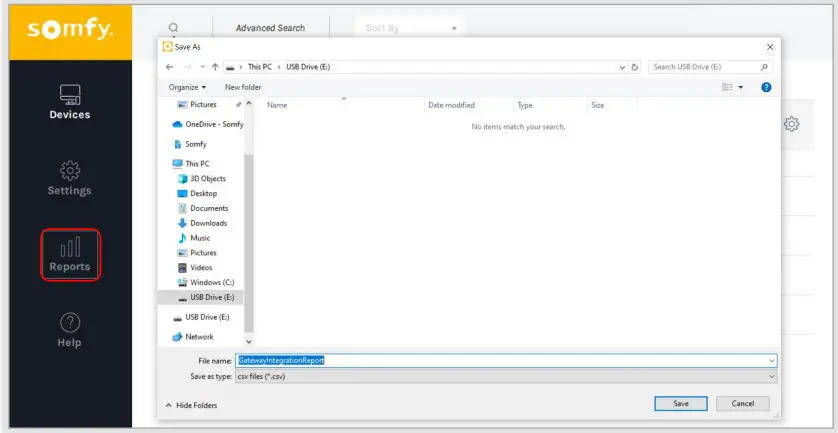The width and height of the screenshot is (838, 433).
Task: Select highlighted USB Drive (E:) under This PC
Action: coord(201,297)
